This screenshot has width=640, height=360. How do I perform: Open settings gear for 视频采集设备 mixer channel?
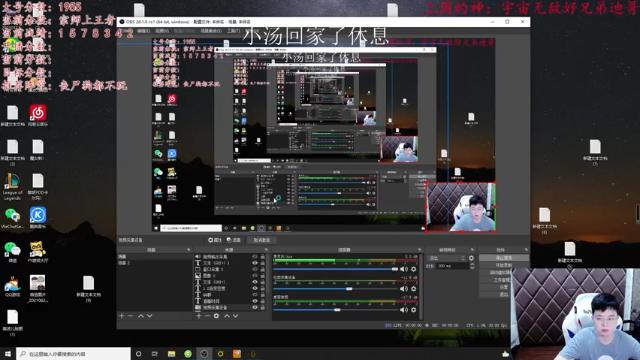[x=413, y=289]
